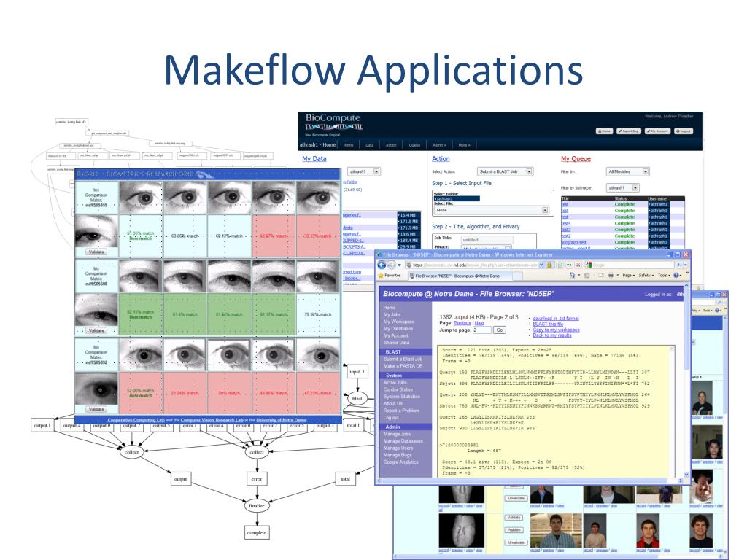Click My Data heading link
747x560 pixels.
coord(314,158)
